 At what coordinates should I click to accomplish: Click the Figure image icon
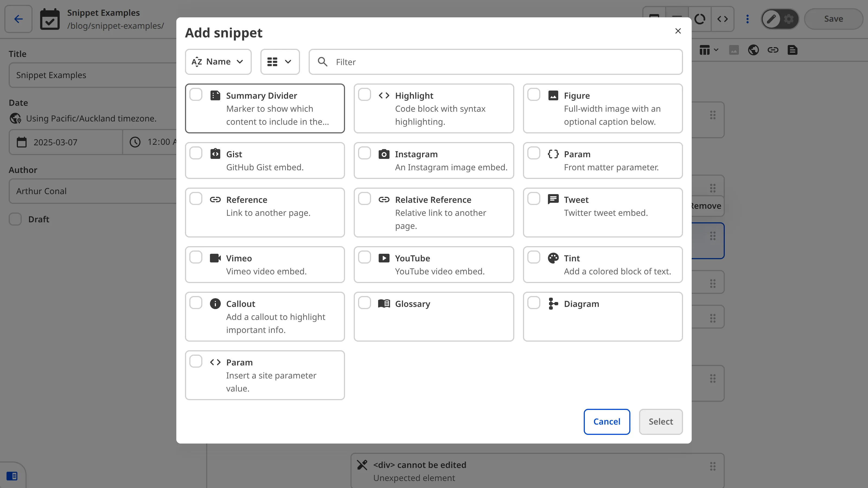pyautogui.click(x=553, y=96)
